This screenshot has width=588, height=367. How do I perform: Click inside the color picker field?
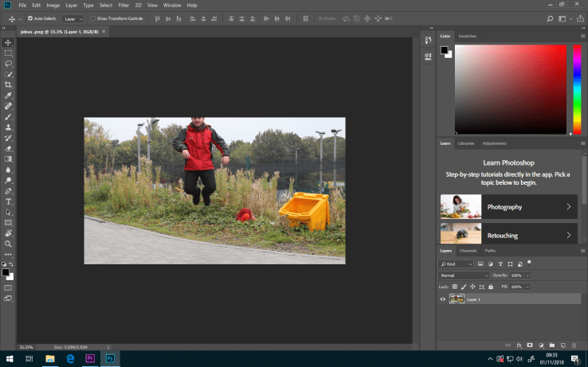510,88
